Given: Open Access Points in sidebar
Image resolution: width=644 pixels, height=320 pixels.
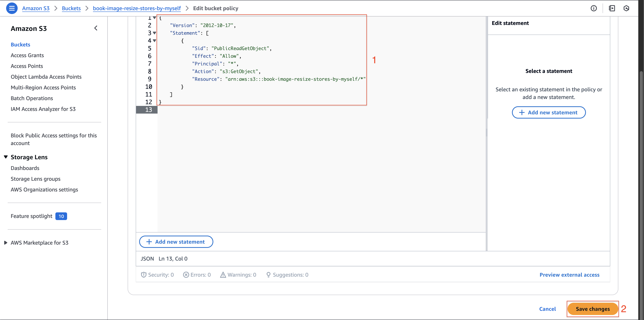Looking at the screenshot, I should tap(27, 66).
